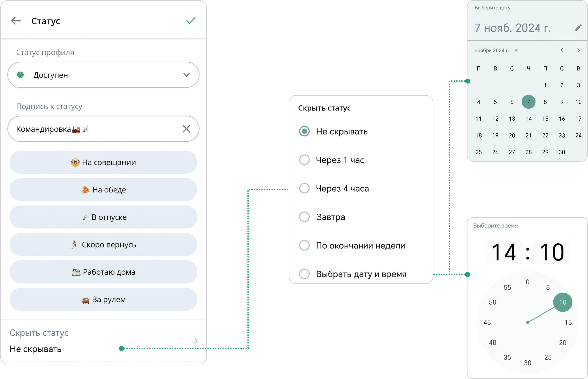The image size is (588, 379).
Task: Select the По окончании недели option
Action: coord(304,246)
